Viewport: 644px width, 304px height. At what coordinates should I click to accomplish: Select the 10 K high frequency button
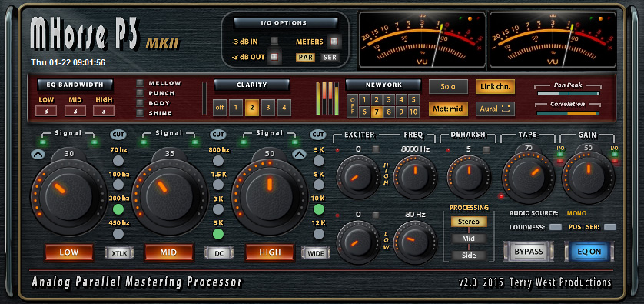point(319,209)
